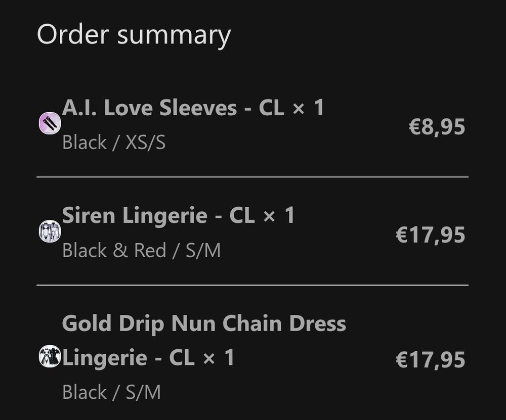Select the Gold Drip dress €17,95 price

pos(431,359)
